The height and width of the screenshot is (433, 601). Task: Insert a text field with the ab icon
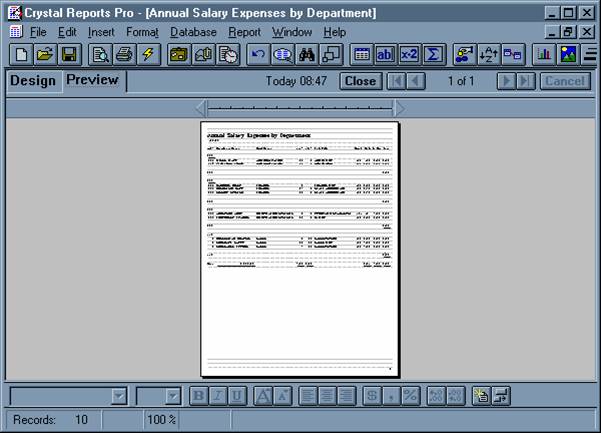[386, 54]
